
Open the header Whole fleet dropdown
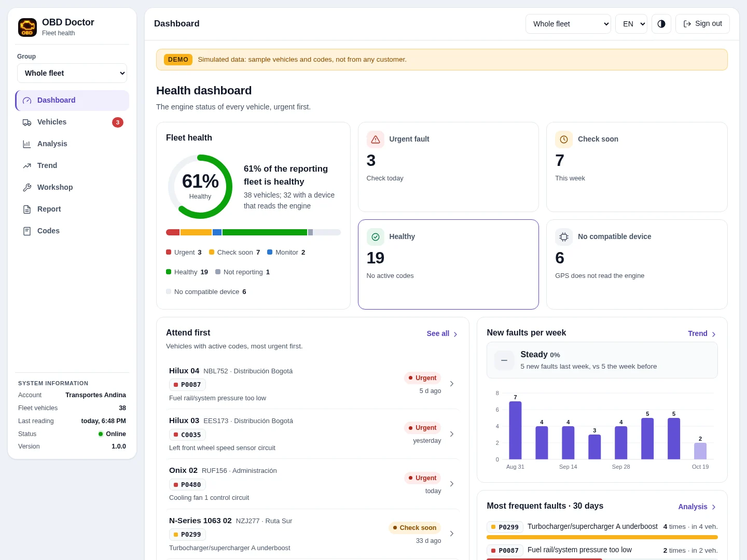tap(569, 24)
